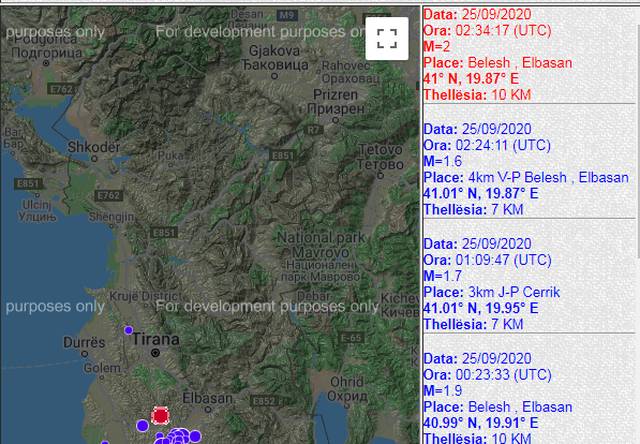Screen dimensions: 640x444
Task: Toggle fullscreen map view button
Action: click(387, 38)
